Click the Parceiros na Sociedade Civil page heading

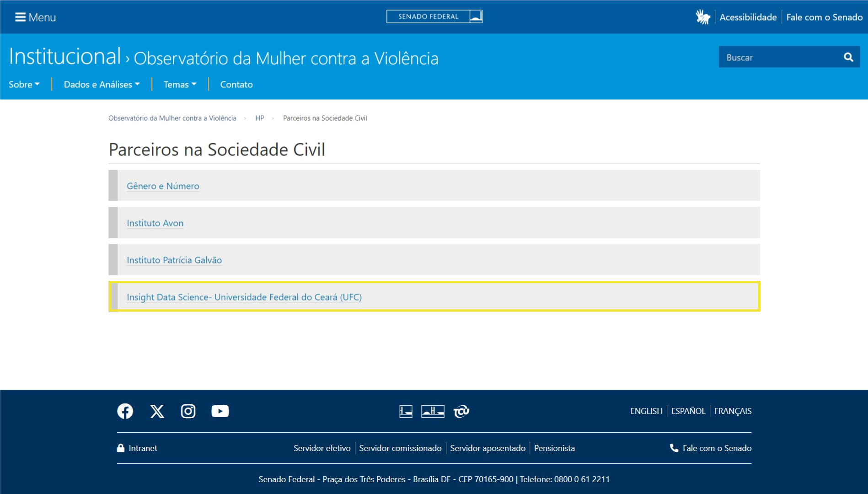(x=217, y=150)
